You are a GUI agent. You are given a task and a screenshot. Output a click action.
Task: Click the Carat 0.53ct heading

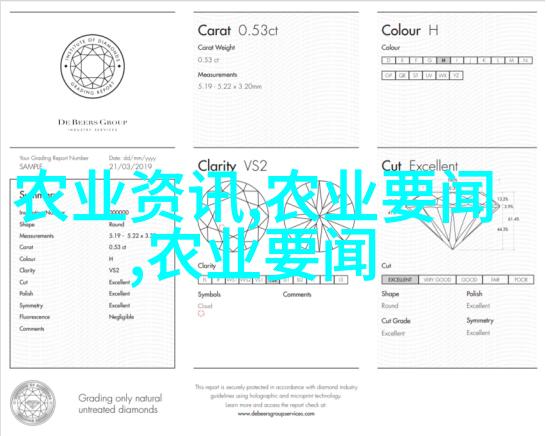click(x=238, y=31)
